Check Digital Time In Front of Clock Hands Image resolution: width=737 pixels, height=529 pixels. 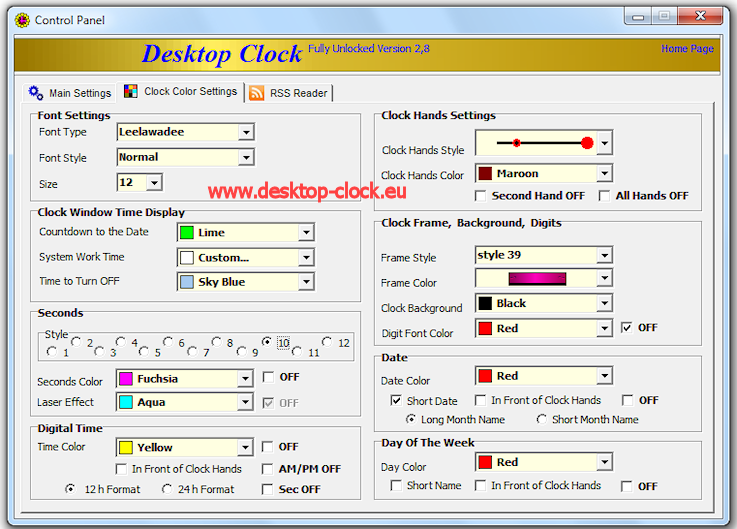[121, 469]
